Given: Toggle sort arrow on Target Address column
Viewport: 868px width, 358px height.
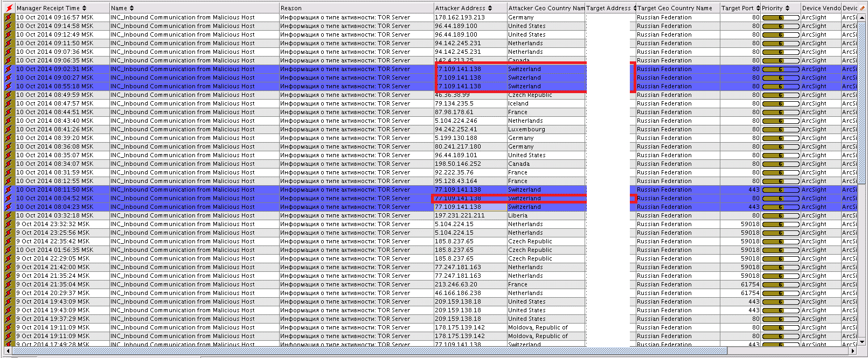Looking at the screenshot, I should pos(635,8).
